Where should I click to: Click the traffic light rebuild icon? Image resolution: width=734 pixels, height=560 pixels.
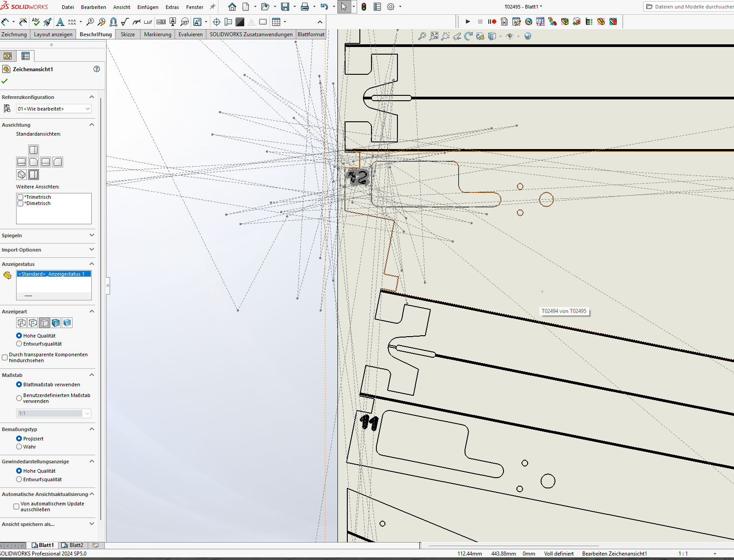click(364, 7)
